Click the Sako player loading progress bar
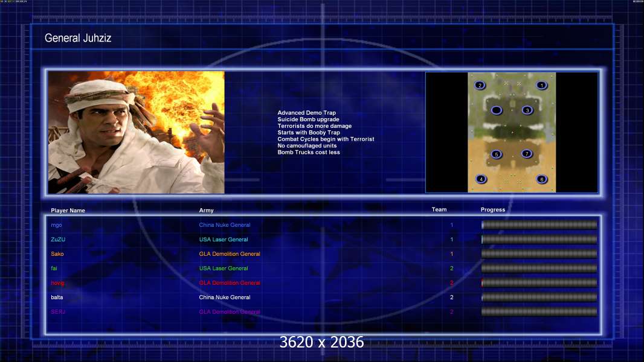This screenshot has width=644, height=362. point(539,254)
